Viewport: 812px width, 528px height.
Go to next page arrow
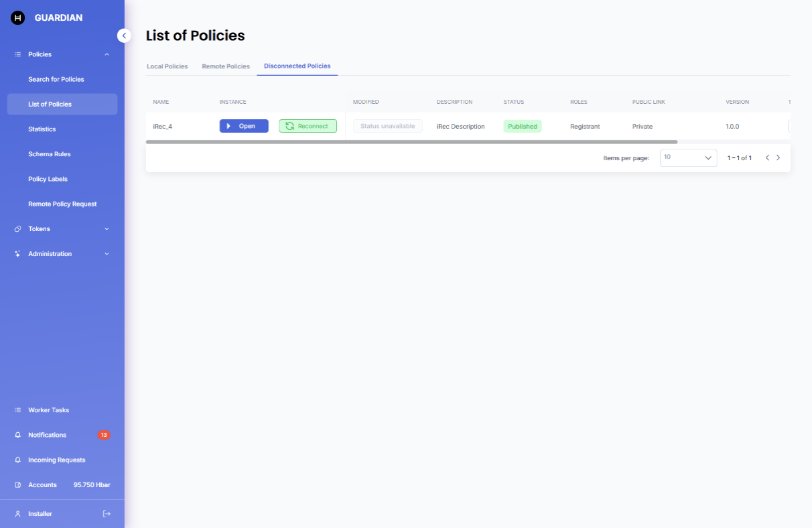(778, 158)
